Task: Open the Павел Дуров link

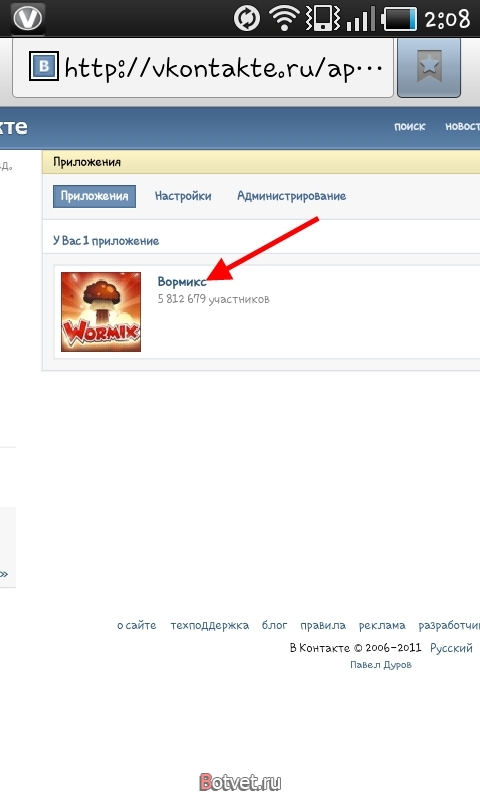Action: (x=381, y=665)
